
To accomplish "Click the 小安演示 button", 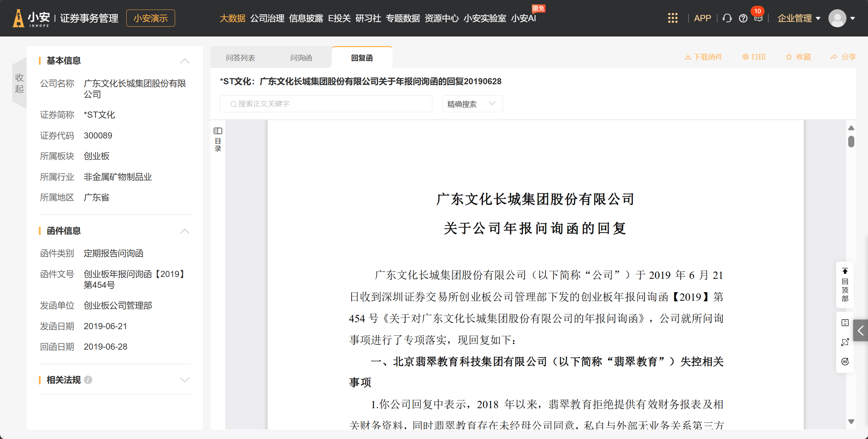I will pyautogui.click(x=151, y=18).
